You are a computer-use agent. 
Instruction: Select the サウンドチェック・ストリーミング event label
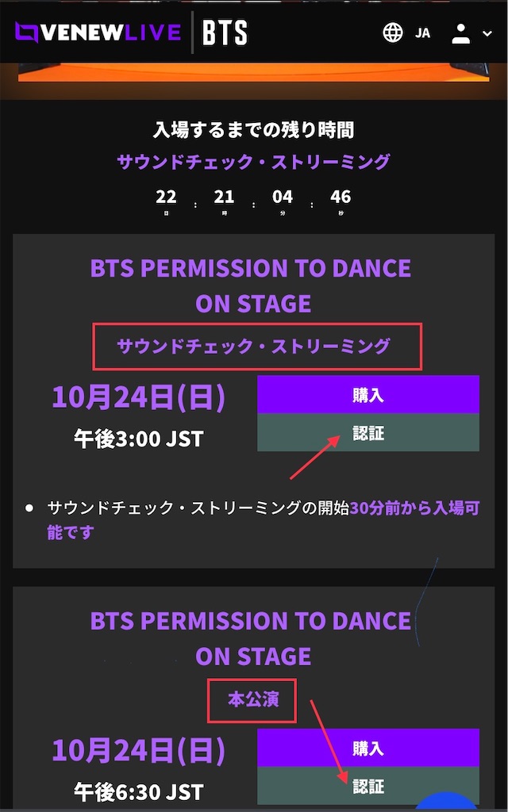tap(254, 346)
